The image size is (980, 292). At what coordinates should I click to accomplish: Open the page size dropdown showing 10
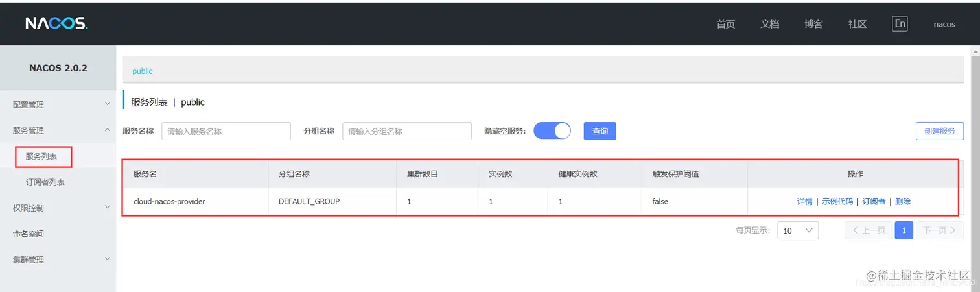pos(798,230)
